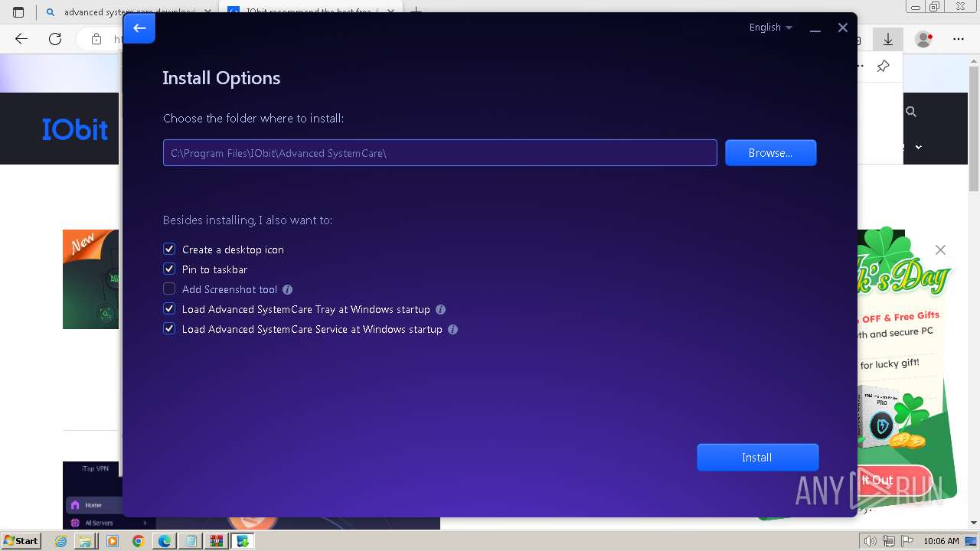Screen dimensions: 980x551
Task: Pin the downloads panel with pin icon
Action: click(884, 67)
